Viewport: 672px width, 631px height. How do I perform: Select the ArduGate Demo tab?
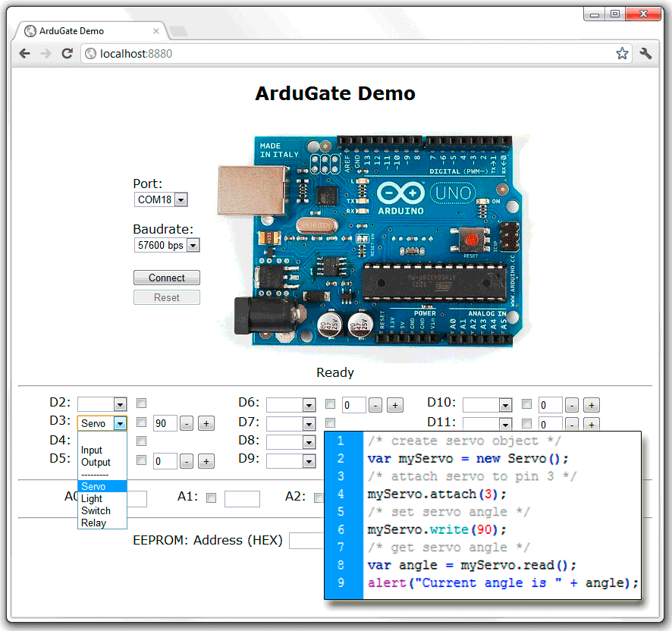90,31
